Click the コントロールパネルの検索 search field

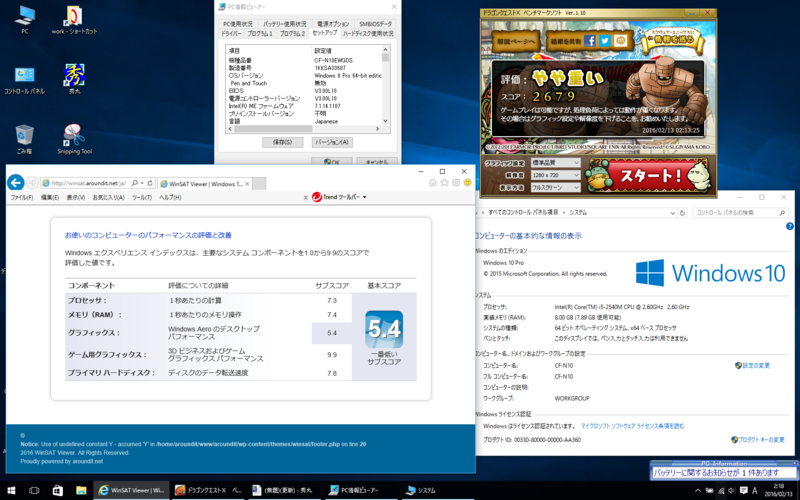(x=741, y=213)
